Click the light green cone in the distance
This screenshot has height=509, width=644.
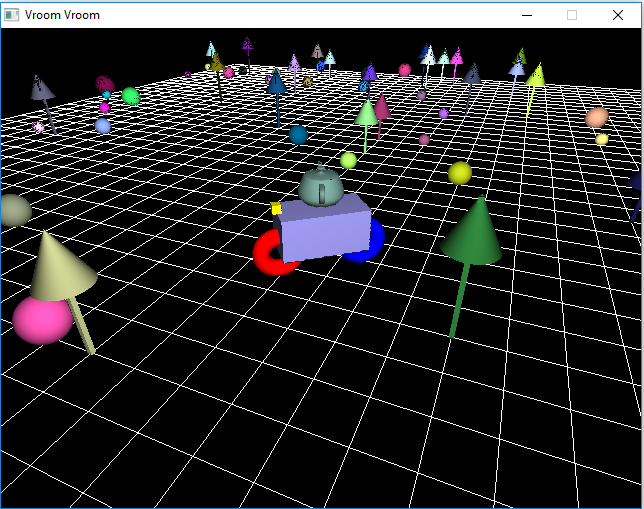click(x=367, y=112)
